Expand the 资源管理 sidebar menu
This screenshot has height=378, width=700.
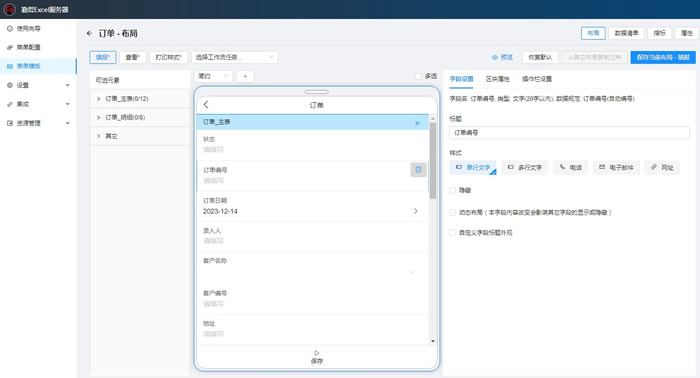point(38,123)
